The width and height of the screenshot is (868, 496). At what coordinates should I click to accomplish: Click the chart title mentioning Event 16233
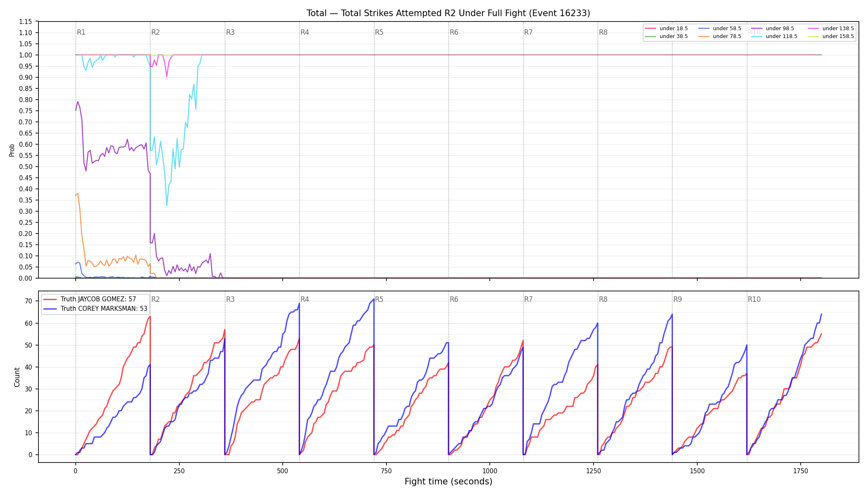(448, 13)
